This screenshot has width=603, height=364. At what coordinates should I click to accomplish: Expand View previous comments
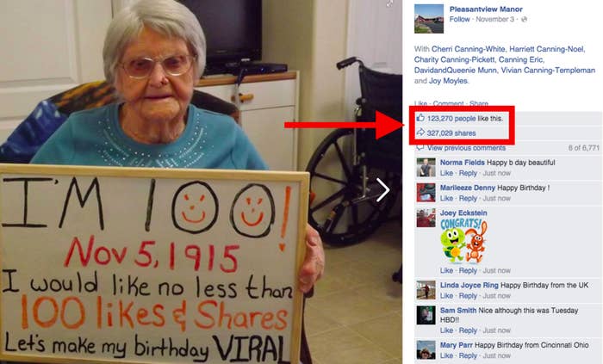(466, 148)
